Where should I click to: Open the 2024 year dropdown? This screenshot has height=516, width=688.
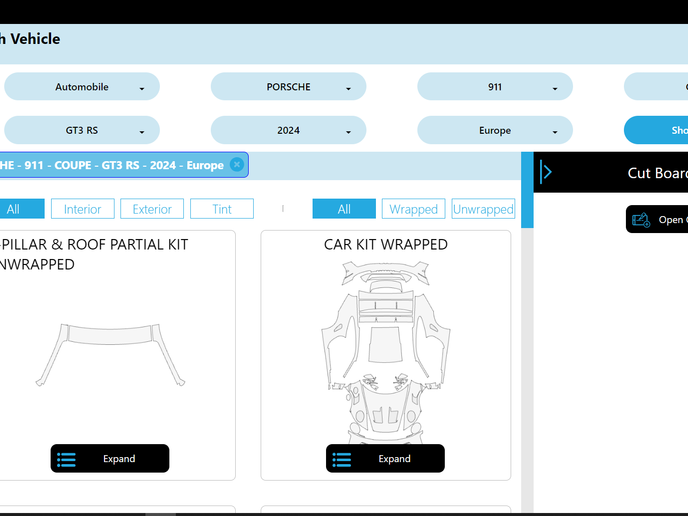click(x=288, y=130)
